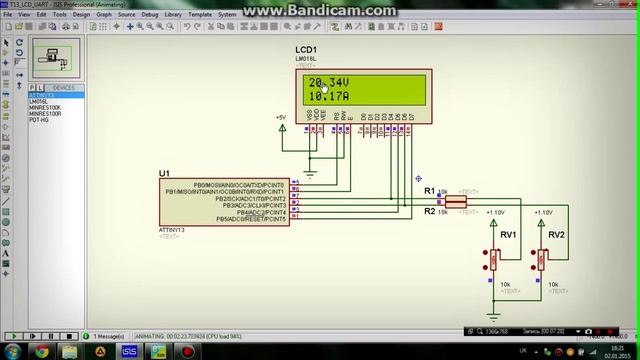This screenshot has width=640, height=360.
Task: Click the 1 Message(s) status entry
Action: coord(109,336)
